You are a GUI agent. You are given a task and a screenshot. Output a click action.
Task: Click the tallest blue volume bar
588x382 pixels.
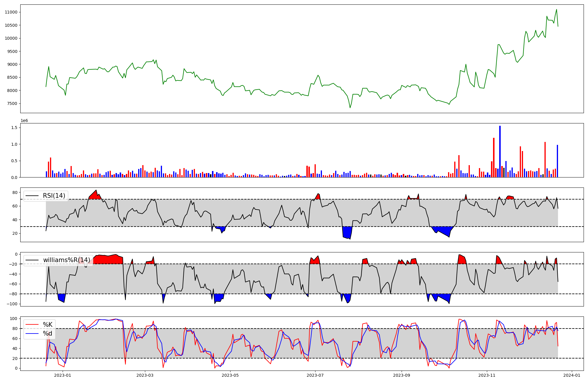pos(500,152)
